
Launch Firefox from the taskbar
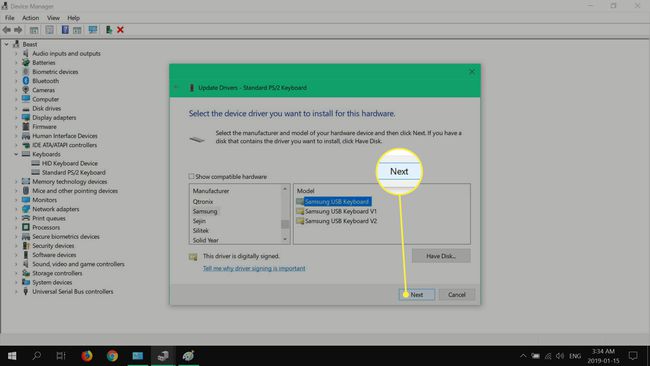[x=87, y=356]
